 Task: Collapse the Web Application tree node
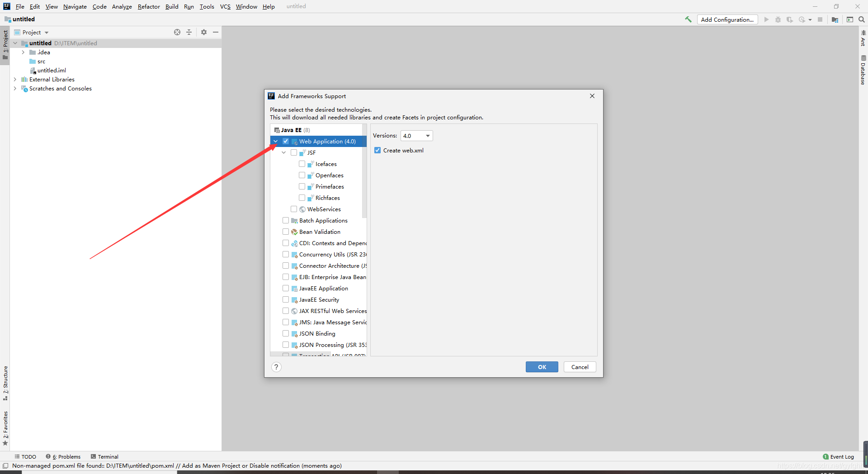tap(275, 141)
